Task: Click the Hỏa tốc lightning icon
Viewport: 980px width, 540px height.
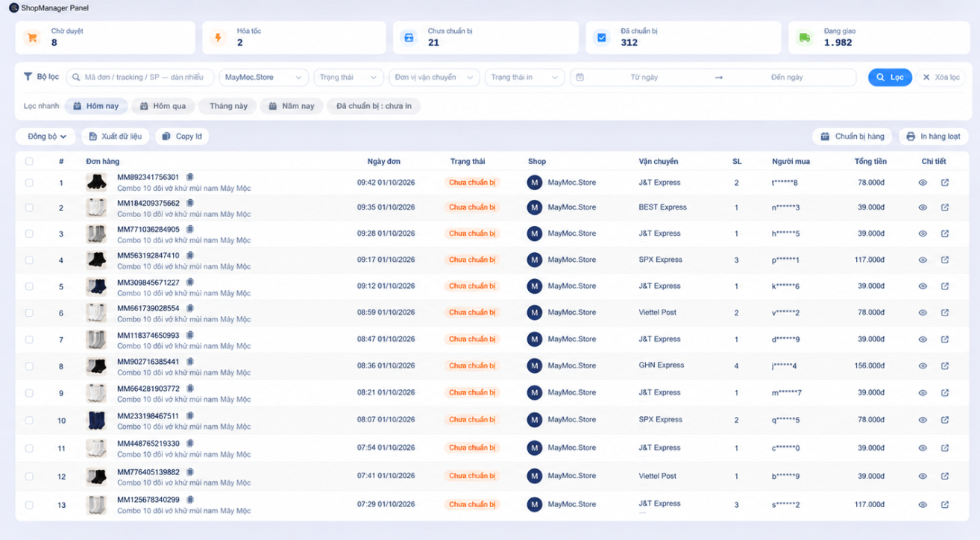Action: (218, 37)
